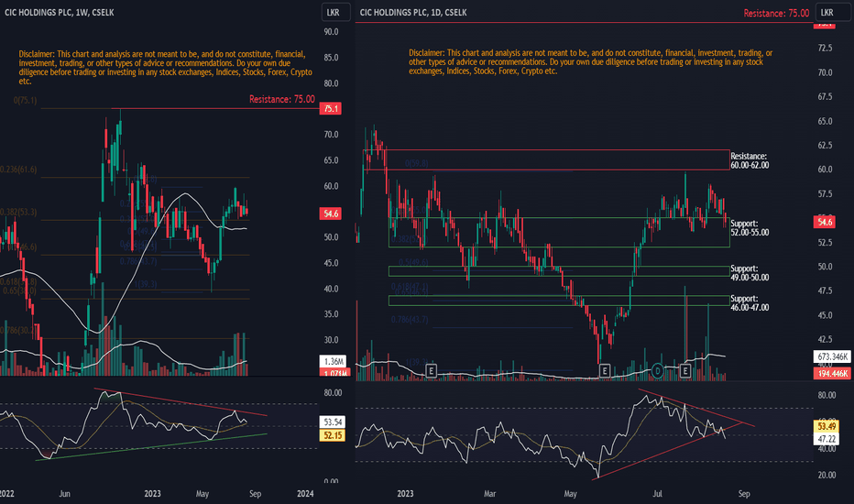Click the 0.382(53.3) Fibonacci level label

(x=18, y=212)
